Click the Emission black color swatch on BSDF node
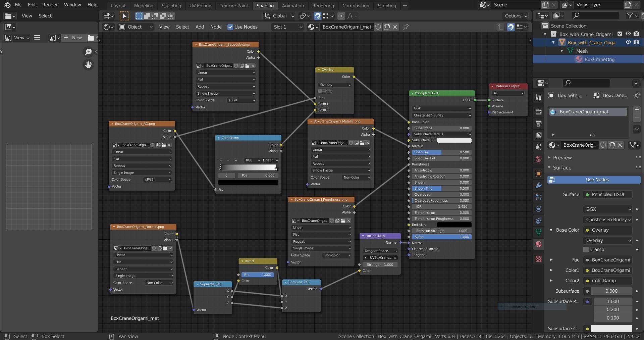Image resolution: width=644 pixels, height=340 pixels. pyautogui.click(x=454, y=225)
